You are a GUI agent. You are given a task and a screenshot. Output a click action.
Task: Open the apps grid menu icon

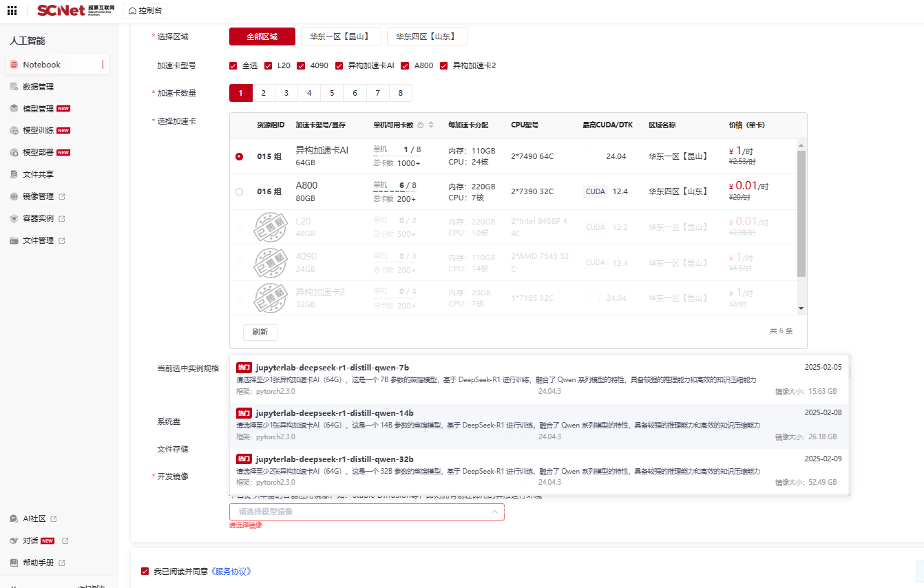pyautogui.click(x=12, y=10)
